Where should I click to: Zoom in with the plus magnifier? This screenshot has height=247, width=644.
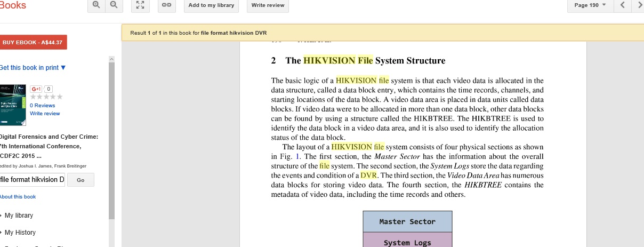click(x=96, y=5)
